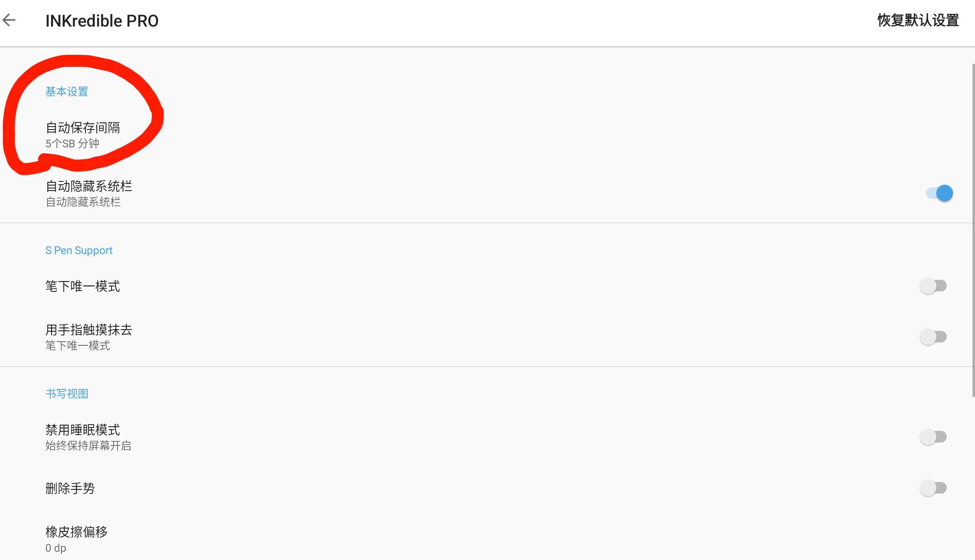
Task: Switch on the 删除手势 toggle
Action: tap(933, 488)
